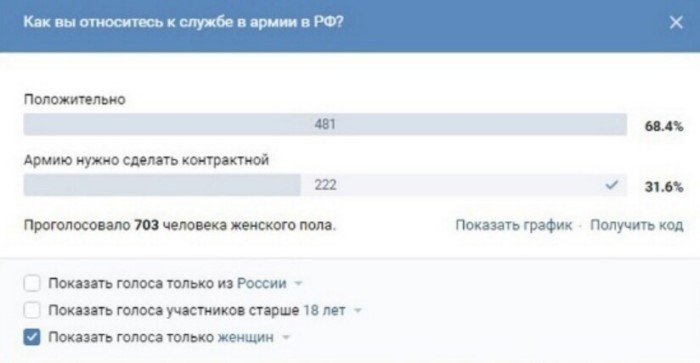Image resolution: width=700 pixels, height=363 pixels.
Task: Expand the country dropdown arrow next to России
Action: [x=298, y=284]
